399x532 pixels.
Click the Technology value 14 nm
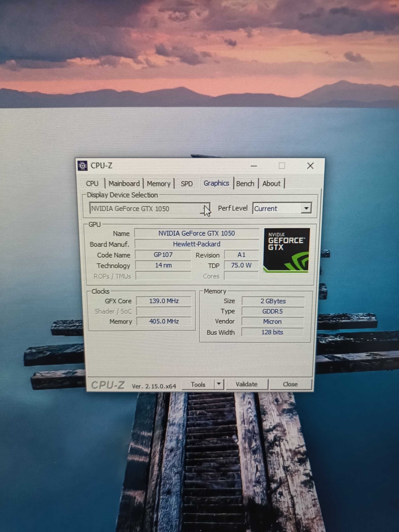point(163,265)
